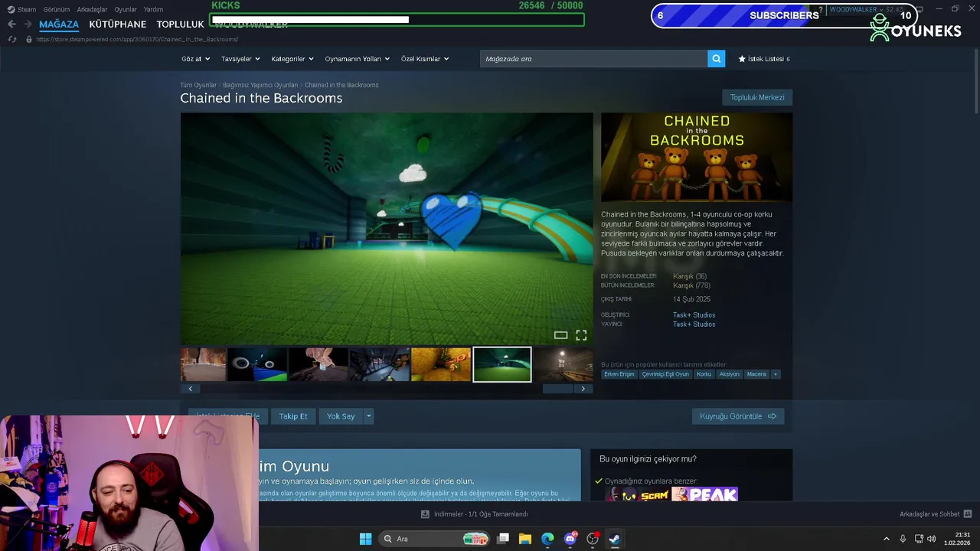Click the Topluluk Merkezi button
The image size is (980, 551).
point(757,97)
